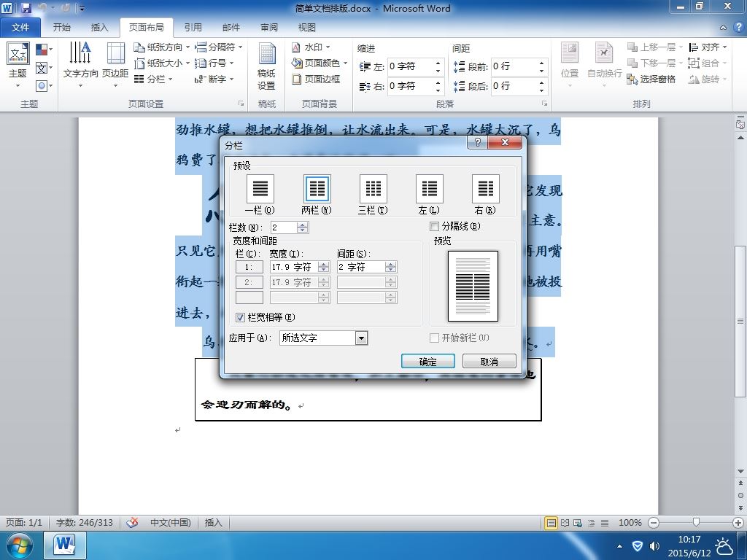Viewport: 747px width, 560px height.
Task: Open the 主题 themes gallery
Action: point(18,66)
